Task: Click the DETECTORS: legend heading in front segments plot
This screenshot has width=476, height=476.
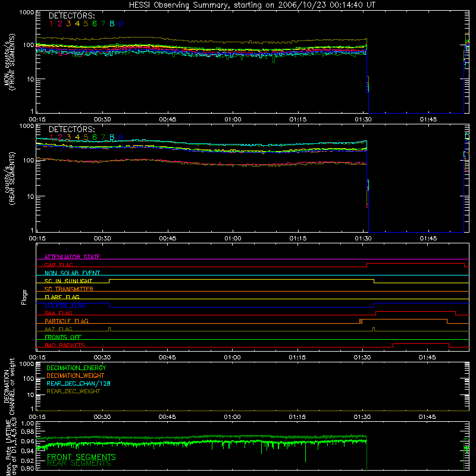Action: pos(72,16)
